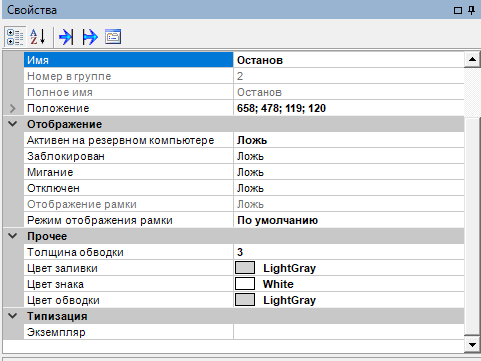The height and width of the screenshot is (361, 481).
Task: Click the Цвет заливки LightGray swatch
Action: [245, 268]
